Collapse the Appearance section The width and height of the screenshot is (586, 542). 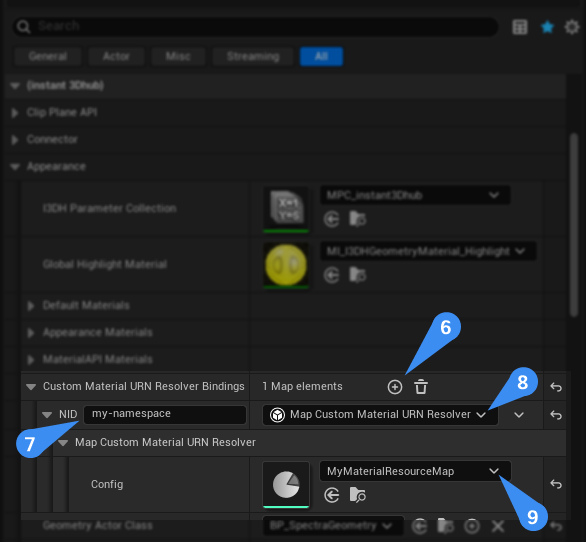[x=15, y=167]
